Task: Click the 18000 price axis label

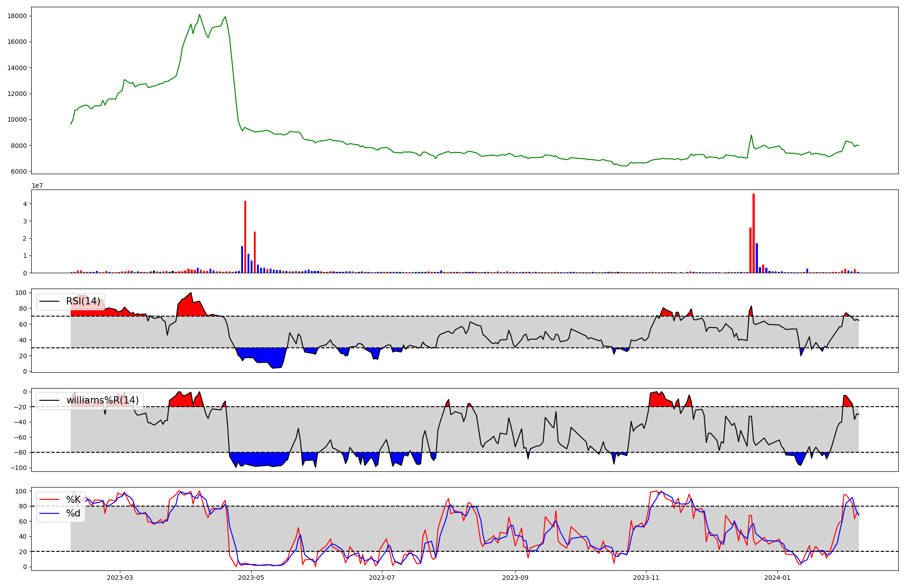Action: [17, 16]
